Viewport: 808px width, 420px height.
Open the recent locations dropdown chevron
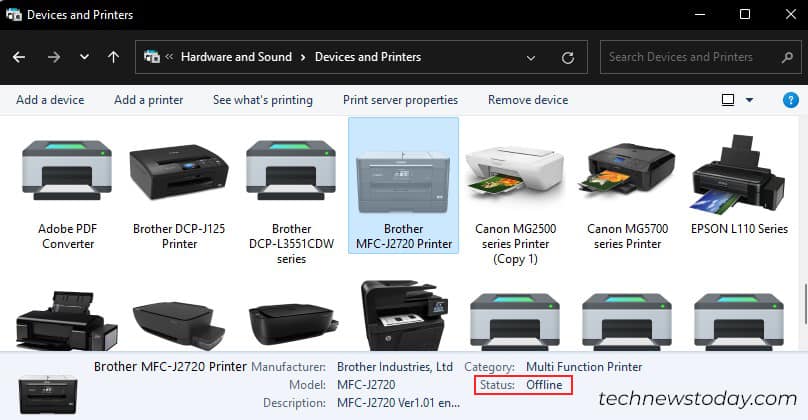84,57
